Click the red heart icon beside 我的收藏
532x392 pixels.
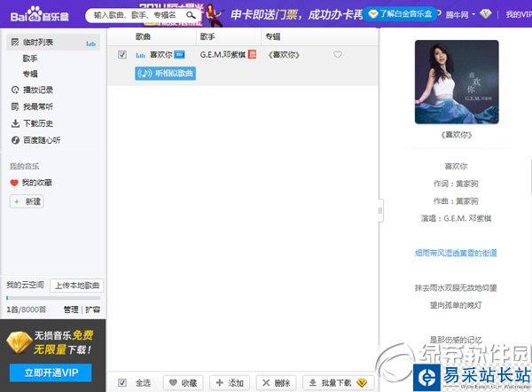(x=14, y=183)
